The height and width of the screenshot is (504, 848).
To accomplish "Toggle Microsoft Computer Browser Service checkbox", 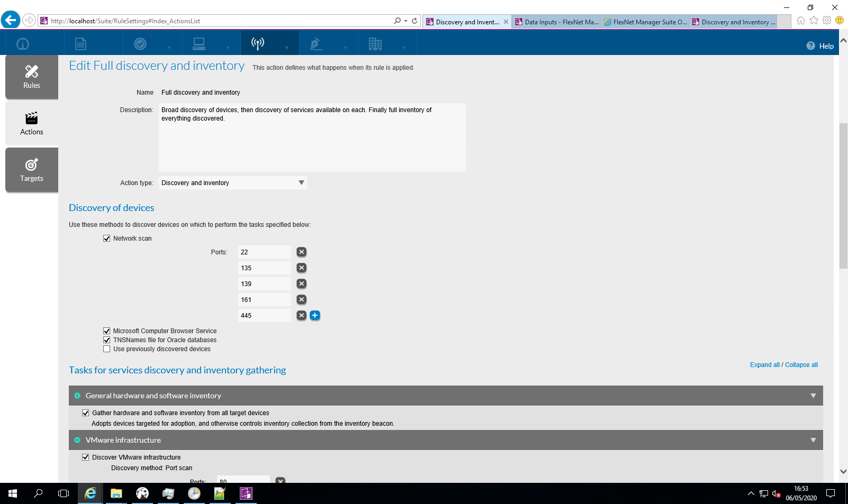I will pyautogui.click(x=107, y=331).
